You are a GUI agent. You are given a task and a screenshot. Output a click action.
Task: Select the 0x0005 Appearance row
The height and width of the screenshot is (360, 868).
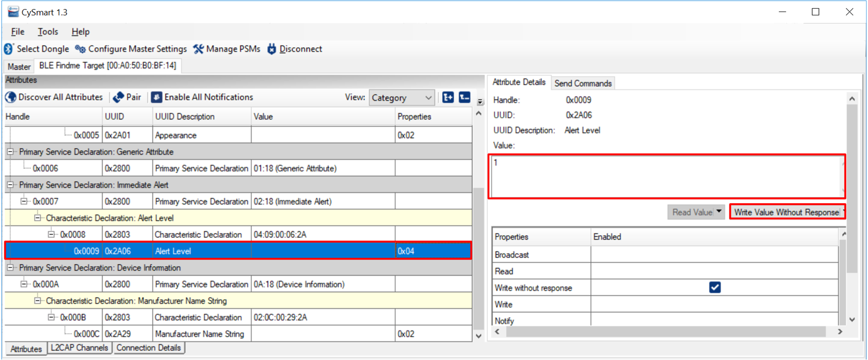238,135
